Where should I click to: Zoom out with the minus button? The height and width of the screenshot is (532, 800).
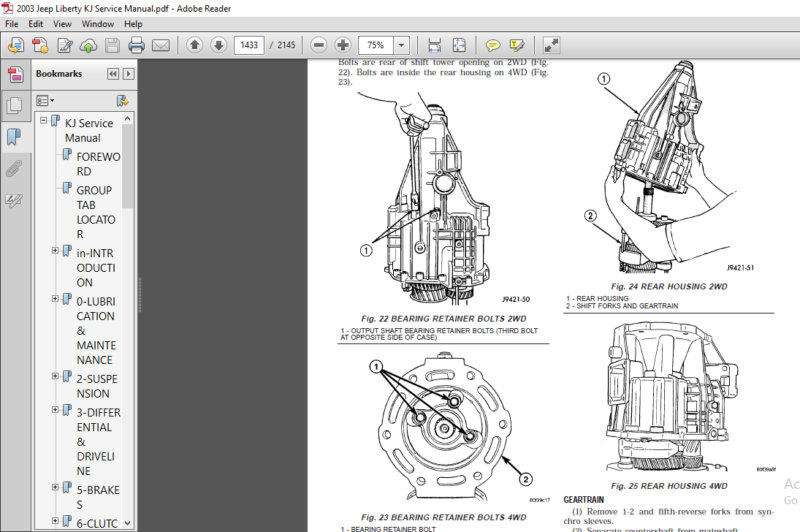(319, 45)
